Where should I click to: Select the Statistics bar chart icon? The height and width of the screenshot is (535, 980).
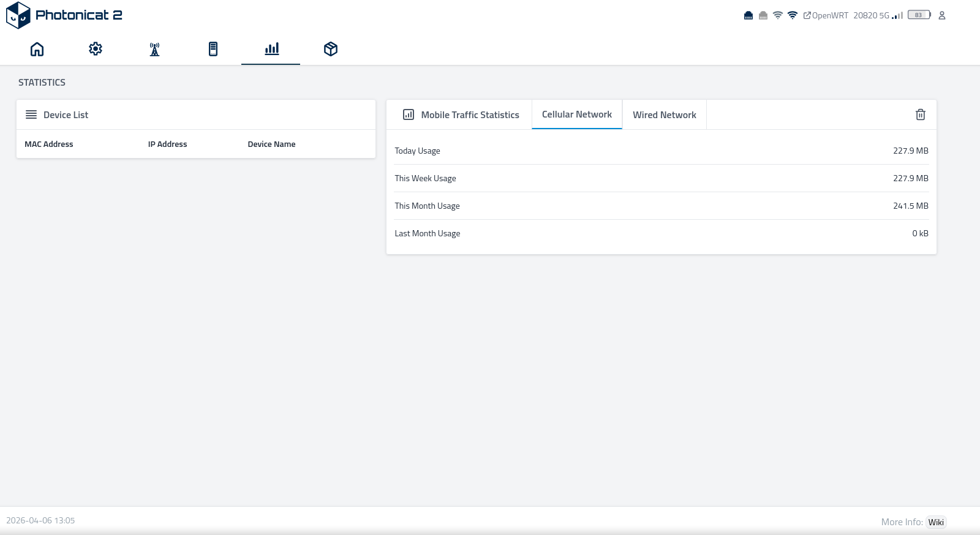click(x=271, y=49)
